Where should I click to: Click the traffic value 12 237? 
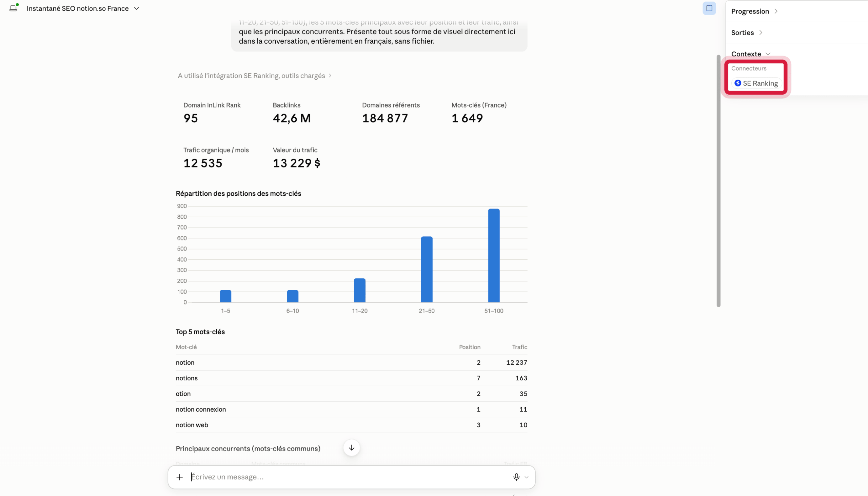click(x=516, y=362)
